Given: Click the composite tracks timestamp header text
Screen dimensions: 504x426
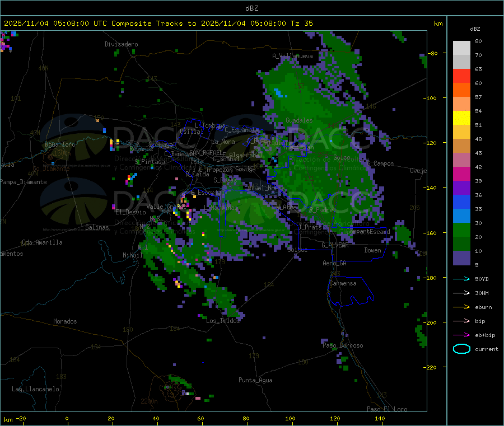Looking at the screenshot, I should pyautogui.click(x=158, y=24).
